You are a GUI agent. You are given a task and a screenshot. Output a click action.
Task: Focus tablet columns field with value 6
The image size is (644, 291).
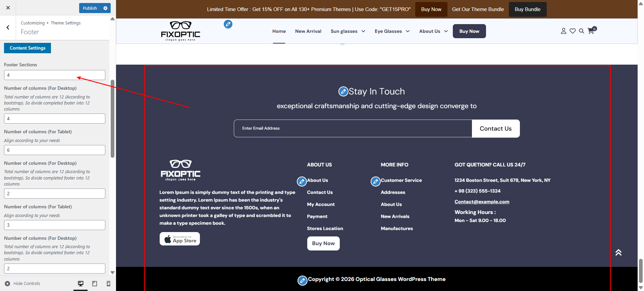55,150
